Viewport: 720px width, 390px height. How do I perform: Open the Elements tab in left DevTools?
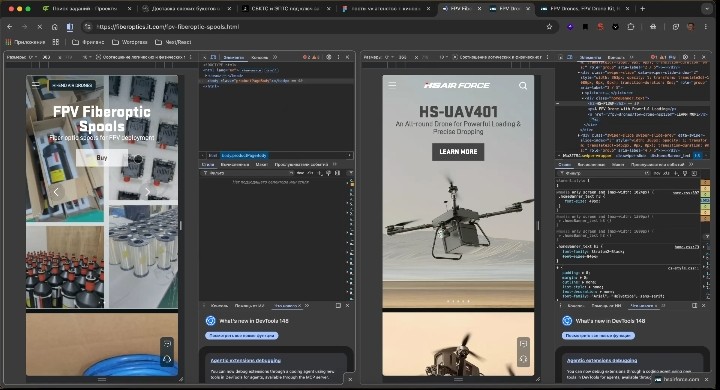[x=234, y=57]
